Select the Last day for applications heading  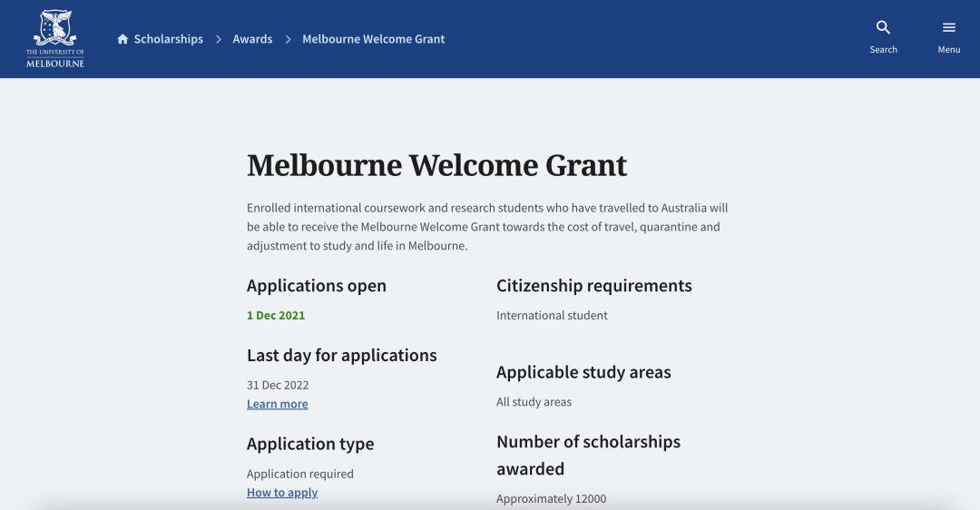[x=341, y=356]
